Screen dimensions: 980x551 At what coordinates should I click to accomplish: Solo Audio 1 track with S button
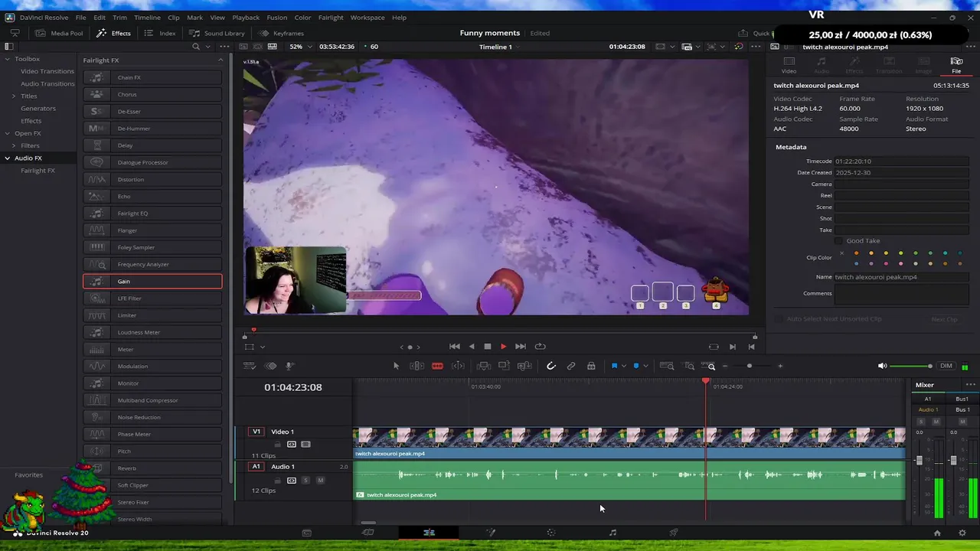point(305,480)
